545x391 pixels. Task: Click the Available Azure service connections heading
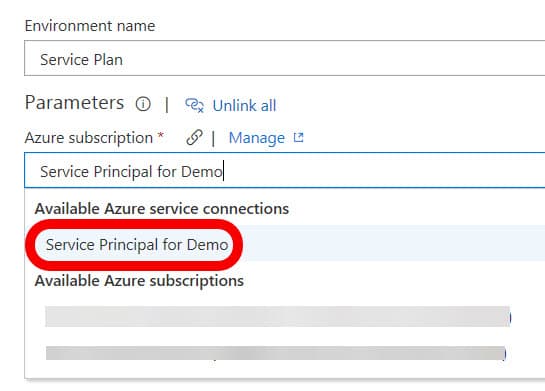click(162, 209)
